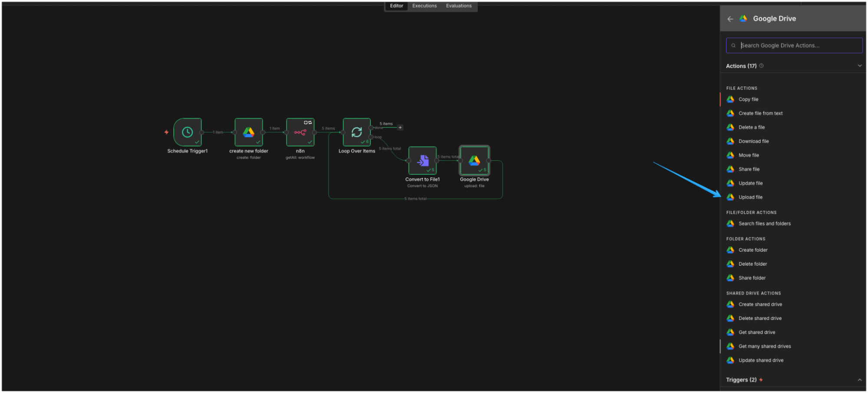This screenshot has height=393, width=868.
Task: Open the Convert to File1 node
Action: (x=422, y=161)
